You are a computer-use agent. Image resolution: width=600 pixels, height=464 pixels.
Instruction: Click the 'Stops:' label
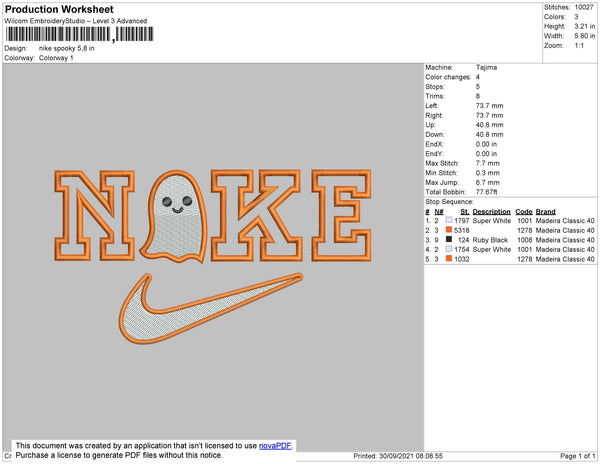(435, 86)
